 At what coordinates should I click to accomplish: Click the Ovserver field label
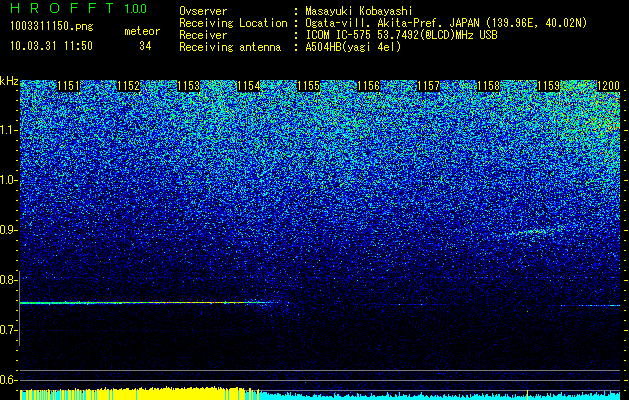point(203,12)
